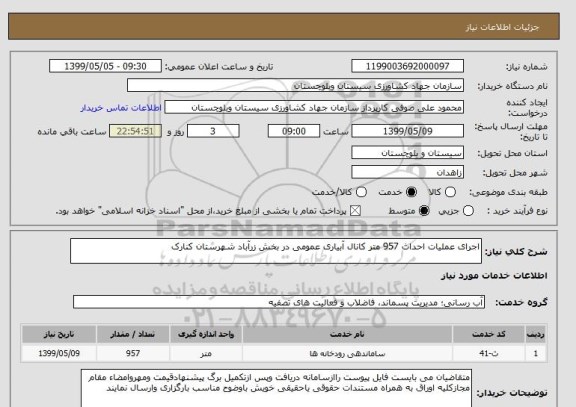Click the quantity cell 957
The width and height of the screenshot is (576, 407).
tap(133, 353)
